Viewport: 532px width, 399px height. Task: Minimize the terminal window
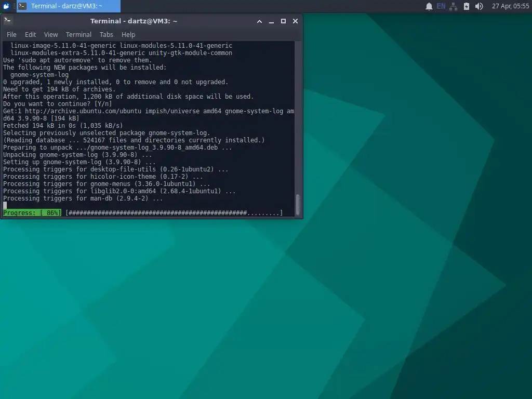pyautogui.click(x=271, y=21)
